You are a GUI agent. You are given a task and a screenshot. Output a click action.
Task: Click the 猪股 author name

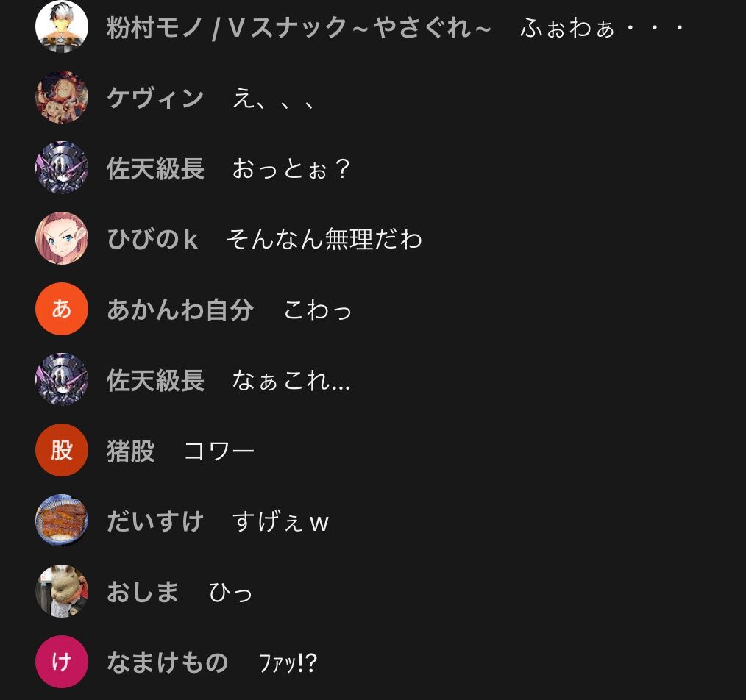pos(131,451)
